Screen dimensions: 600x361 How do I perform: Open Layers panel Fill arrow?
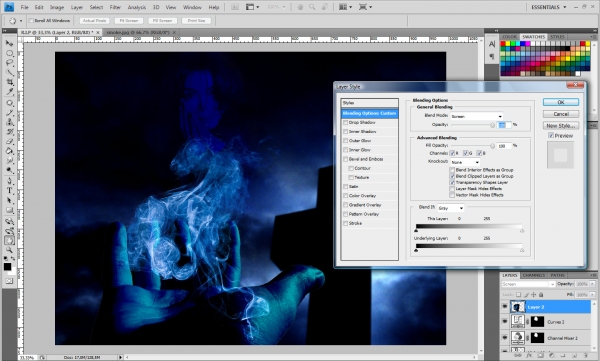(x=593, y=294)
